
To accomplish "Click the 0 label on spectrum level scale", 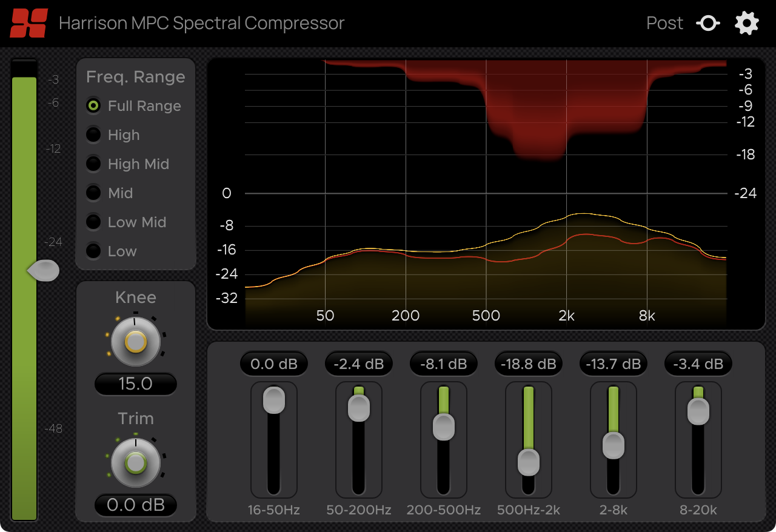I will 227,193.
